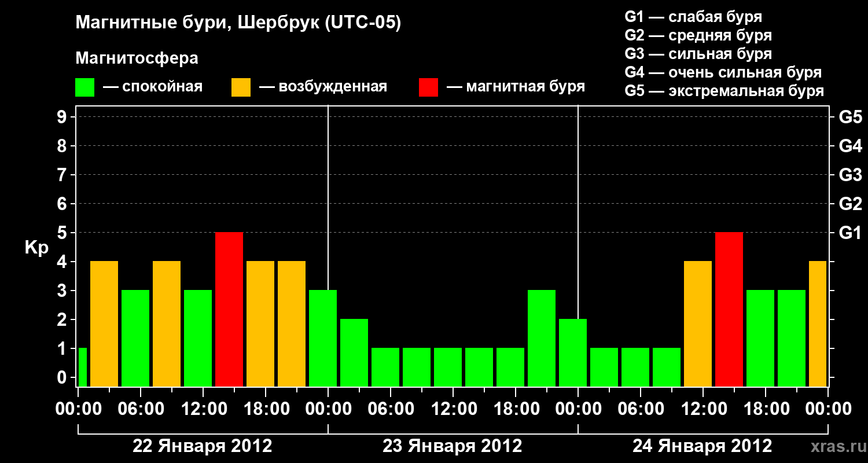Click the G5 right-axis storm level label

[850, 117]
